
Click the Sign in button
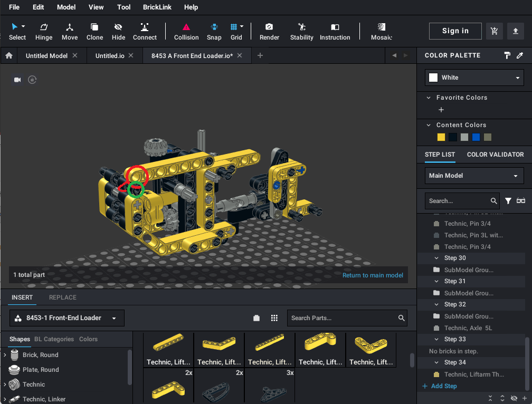(455, 31)
